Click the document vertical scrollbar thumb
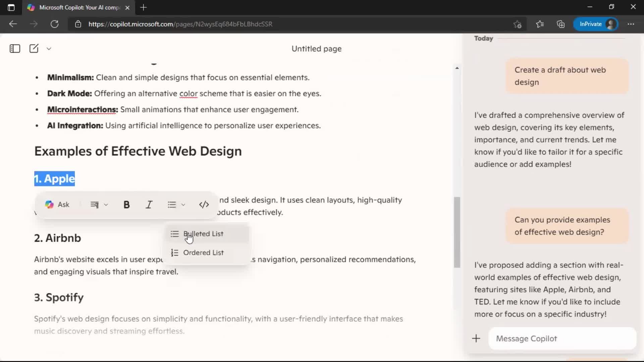This screenshot has height=362, width=644. pos(457,232)
